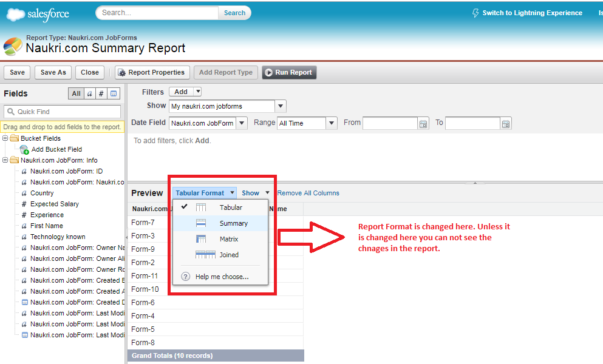The image size is (603, 364).
Task: Click Switch to Lightning Experience link
Action: pos(532,13)
